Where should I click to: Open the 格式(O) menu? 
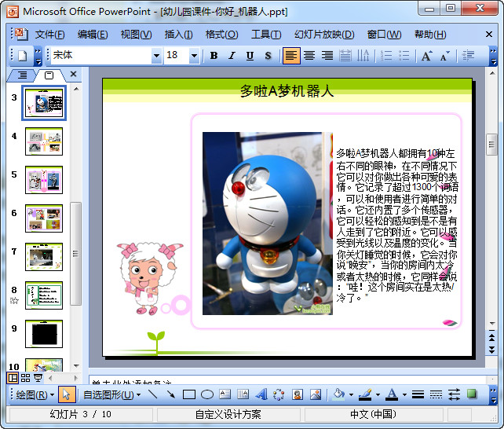(222, 35)
